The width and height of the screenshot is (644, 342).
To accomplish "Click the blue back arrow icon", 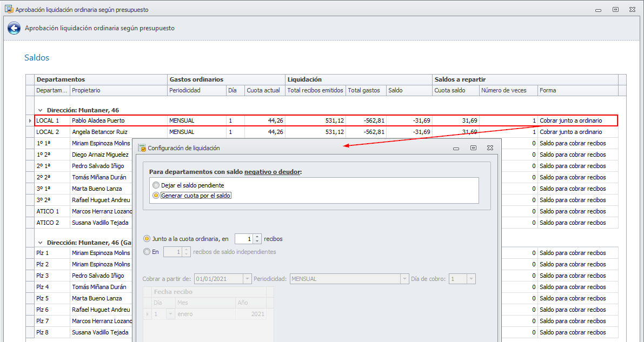I will click(14, 28).
